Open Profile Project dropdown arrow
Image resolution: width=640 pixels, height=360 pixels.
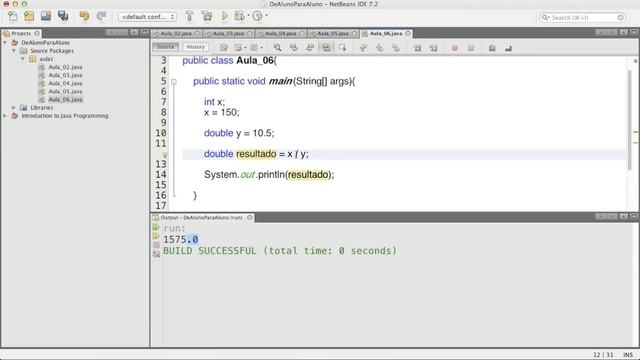pyautogui.click(x=266, y=16)
